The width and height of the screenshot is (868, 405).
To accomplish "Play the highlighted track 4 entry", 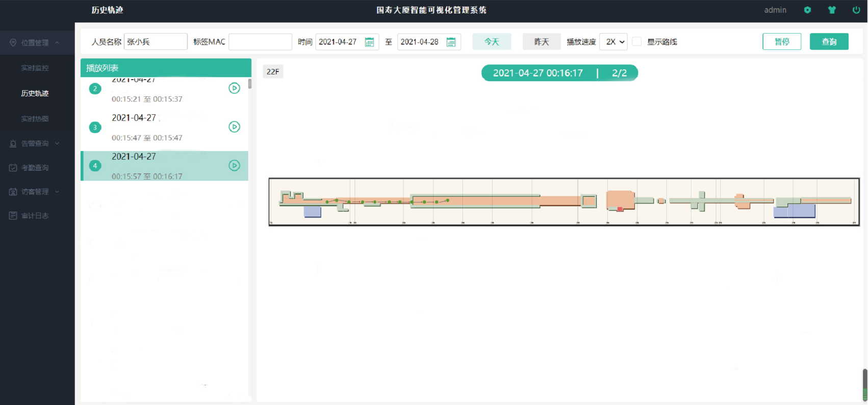I will tap(234, 165).
